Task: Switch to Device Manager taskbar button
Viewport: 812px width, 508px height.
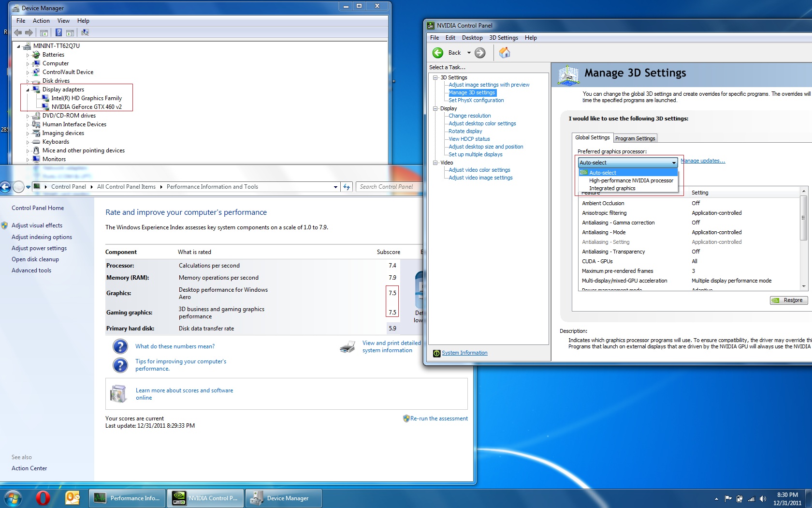Action: tap(284, 498)
